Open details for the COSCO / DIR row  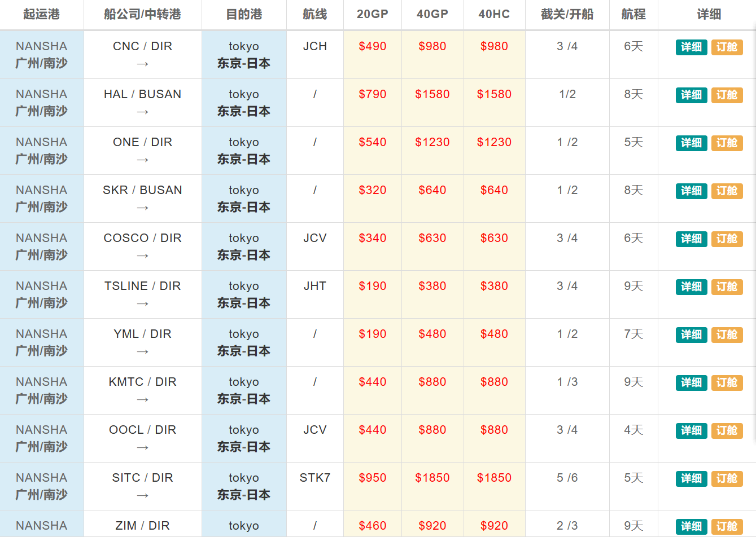pos(691,239)
